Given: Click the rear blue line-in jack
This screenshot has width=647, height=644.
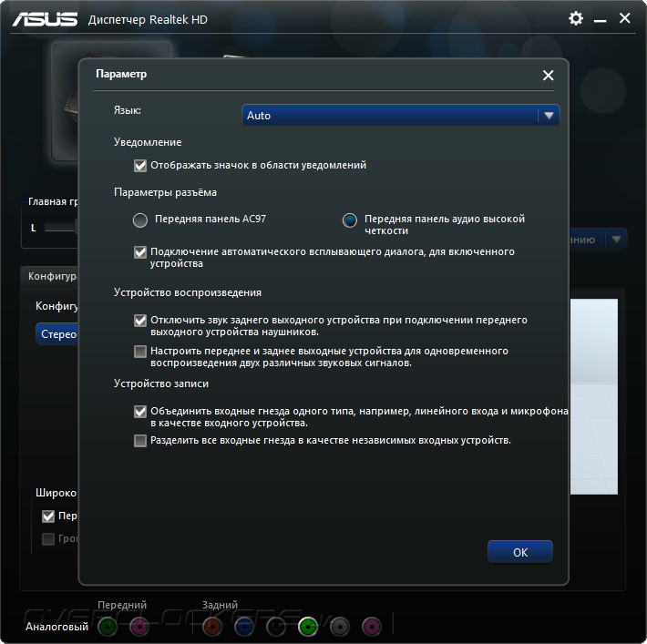Looking at the screenshot, I should coord(244,627).
